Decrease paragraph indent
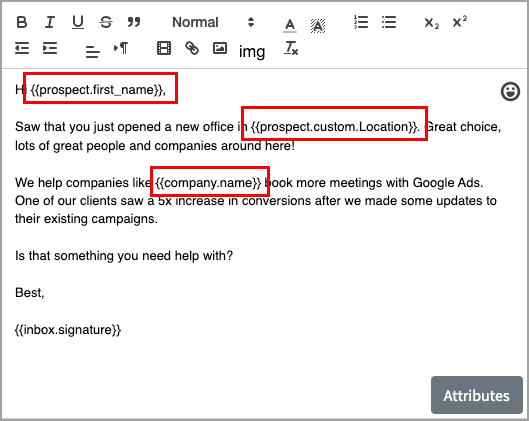This screenshot has width=529, height=421. tap(22, 48)
